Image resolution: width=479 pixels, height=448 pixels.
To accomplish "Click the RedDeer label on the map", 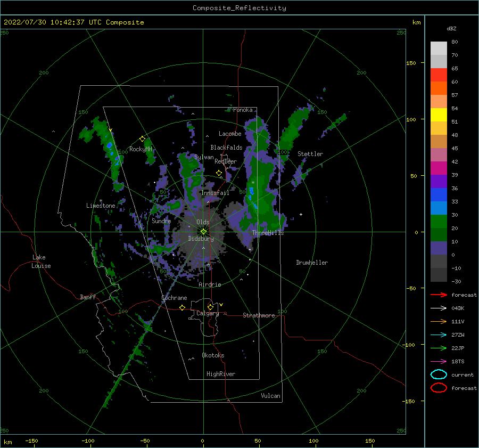I will tap(226, 161).
